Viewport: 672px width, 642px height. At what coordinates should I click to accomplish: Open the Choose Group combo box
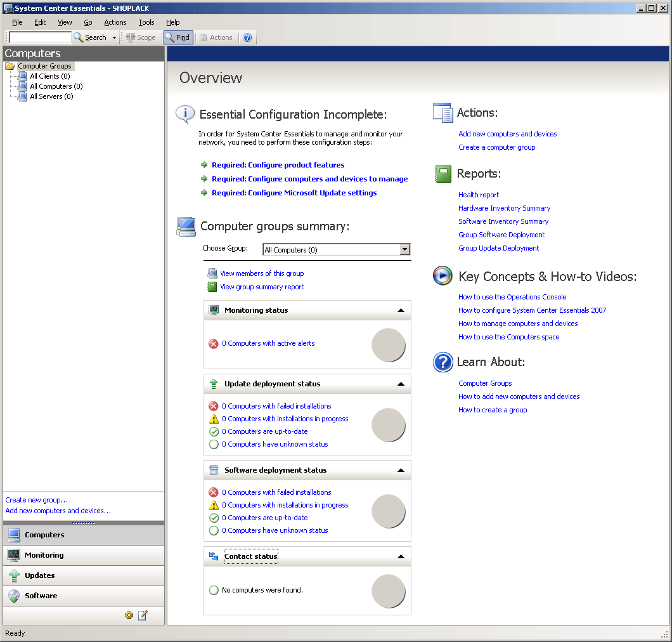(x=337, y=249)
